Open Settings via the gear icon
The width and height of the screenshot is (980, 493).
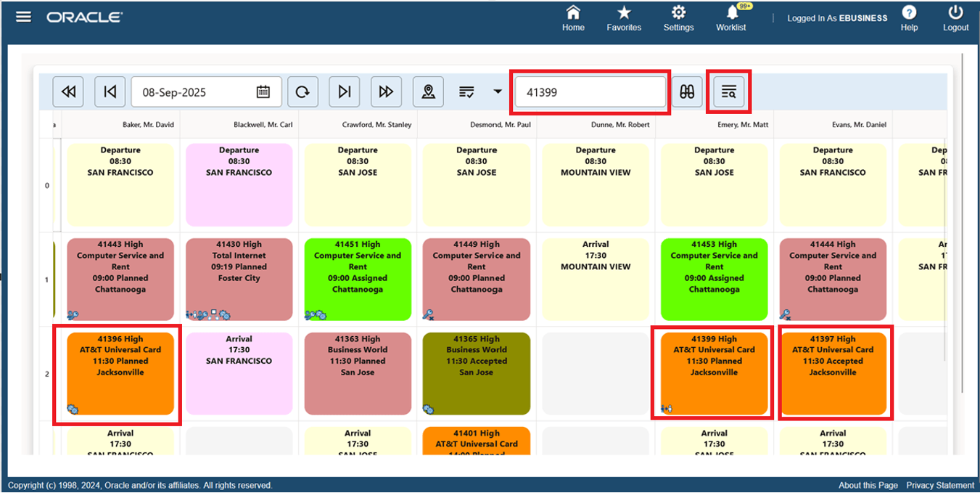tap(678, 17)
